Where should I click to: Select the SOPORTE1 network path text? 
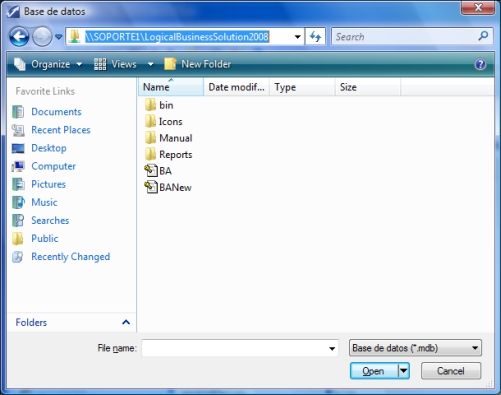[177, 37]
